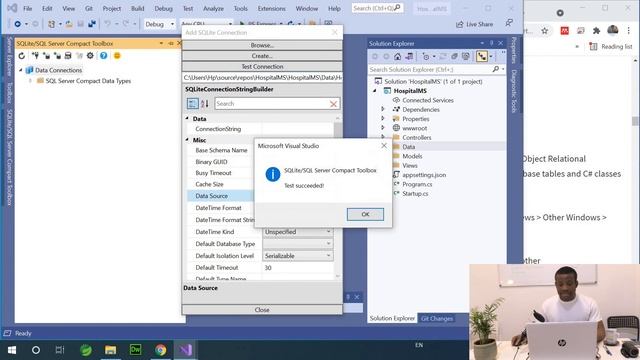Open the Tools menu
This screenshot has width=640, height=360.
pos(240,8)
